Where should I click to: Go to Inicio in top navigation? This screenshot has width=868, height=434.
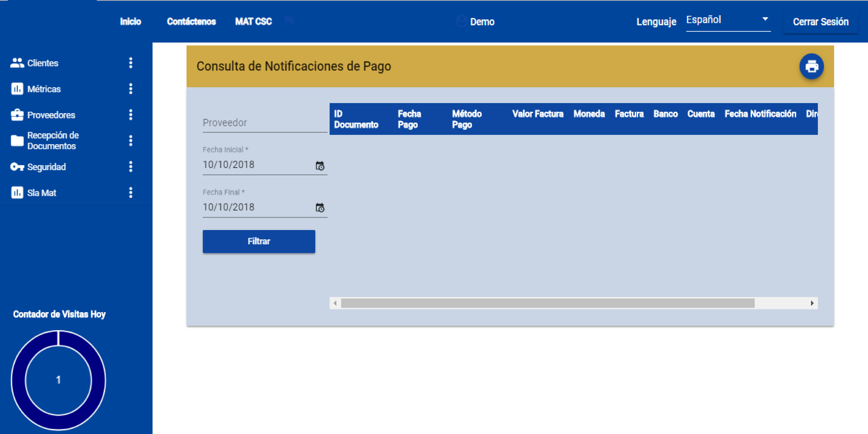point(131,22)
